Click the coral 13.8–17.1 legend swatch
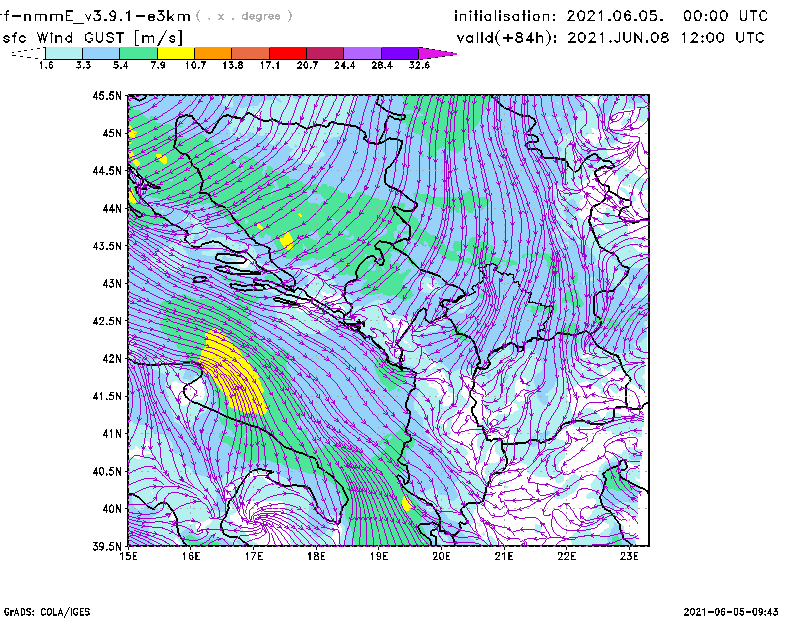Image resolution: width=800 pixels, height=618 pixels. coord(251,53)
